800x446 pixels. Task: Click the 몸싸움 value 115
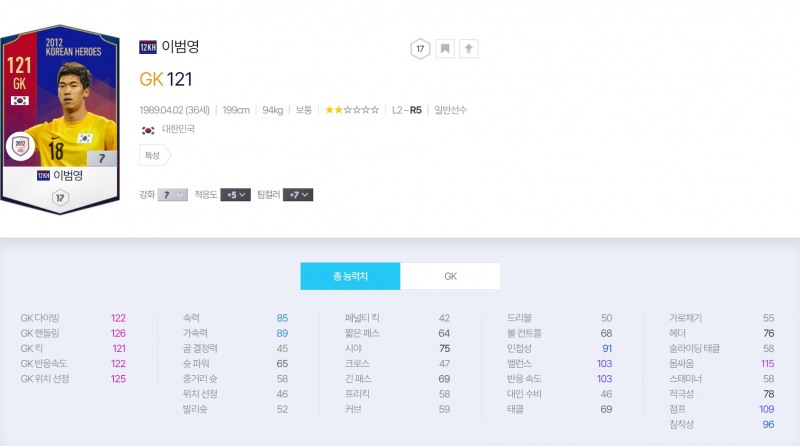click(767, 363)
